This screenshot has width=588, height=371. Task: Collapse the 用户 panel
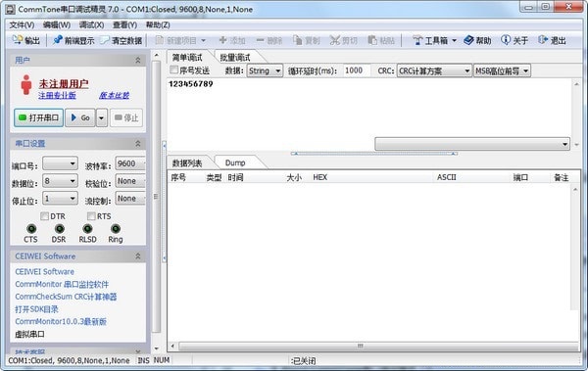click(138, 60)
